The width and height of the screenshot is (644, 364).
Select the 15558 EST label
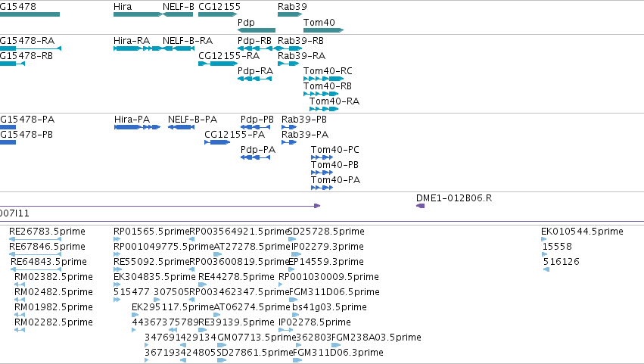click(x=557, y=247)
